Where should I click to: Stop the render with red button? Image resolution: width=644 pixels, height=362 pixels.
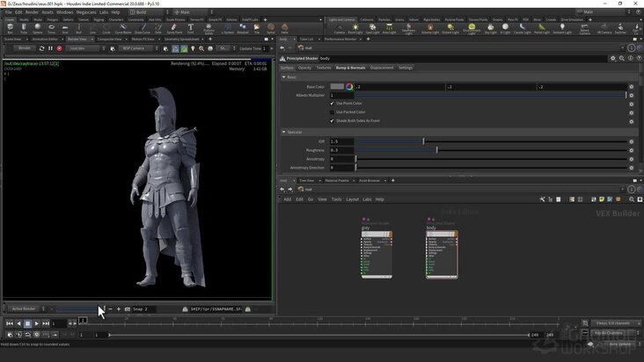pos(60,48)
